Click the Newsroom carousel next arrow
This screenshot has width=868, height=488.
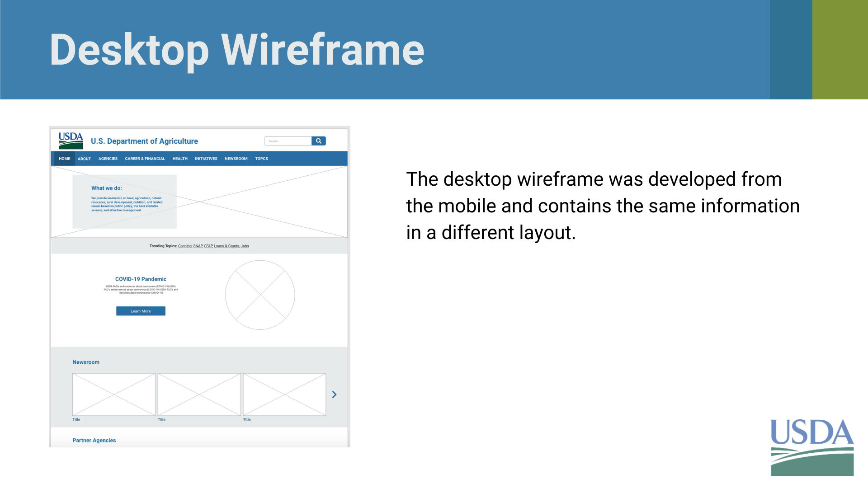[334, 394]
